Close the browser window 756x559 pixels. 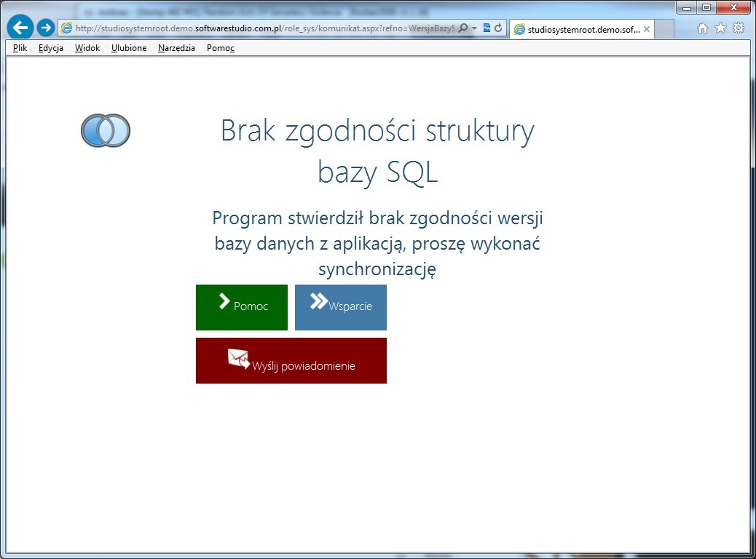[x=734, y=7]
